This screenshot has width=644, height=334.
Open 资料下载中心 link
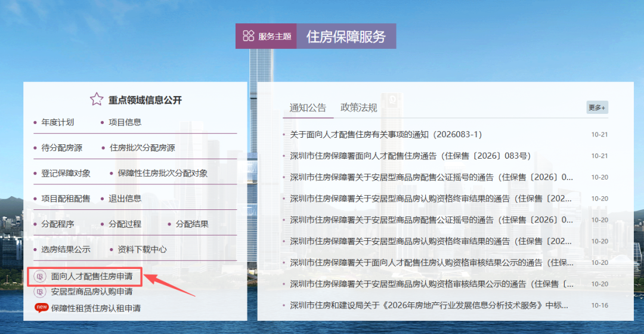pos(142,249)
